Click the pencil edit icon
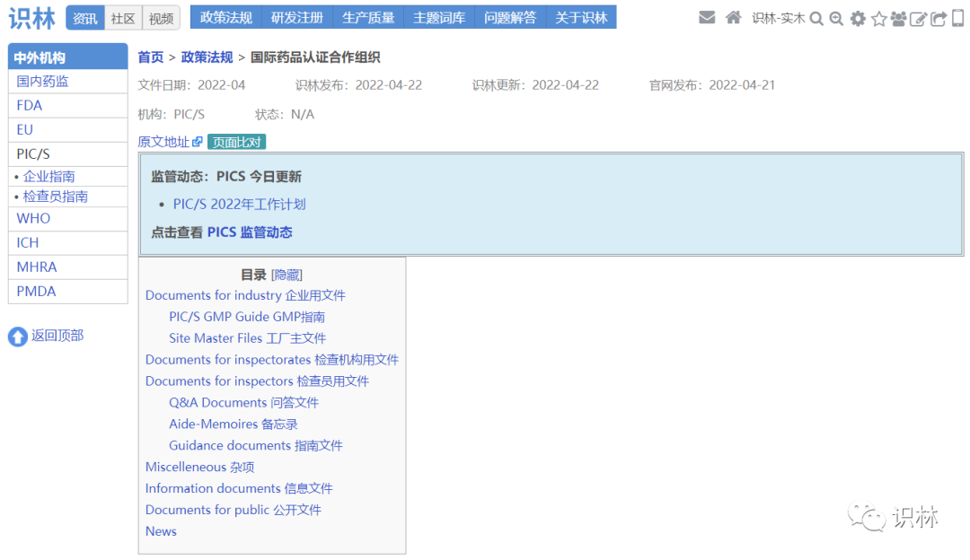This screenshot has height=560, width=970. (x=918, y=19)
